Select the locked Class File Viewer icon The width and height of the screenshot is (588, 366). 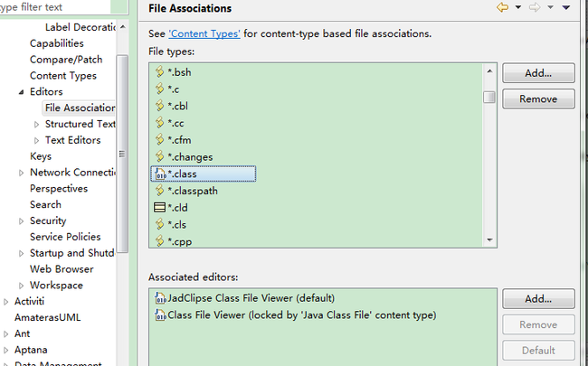click(x=160, y=315)
